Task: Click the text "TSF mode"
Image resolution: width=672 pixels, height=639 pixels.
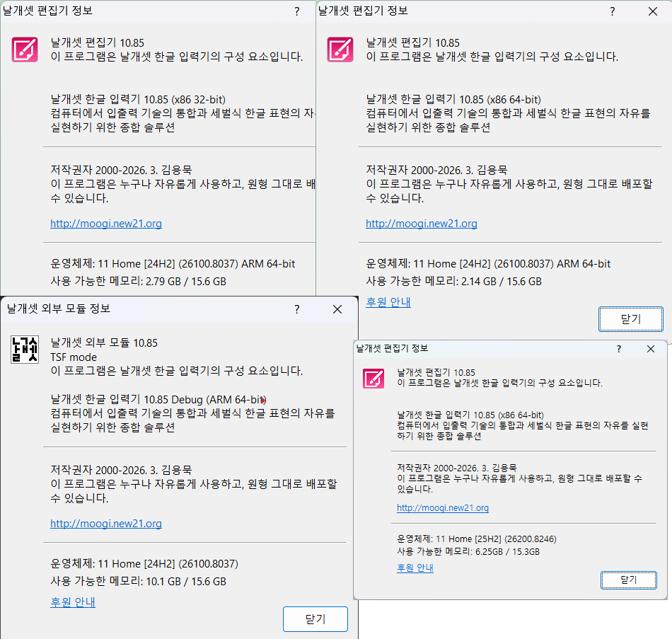Action: pyautogui.click(x=74, y=357)
